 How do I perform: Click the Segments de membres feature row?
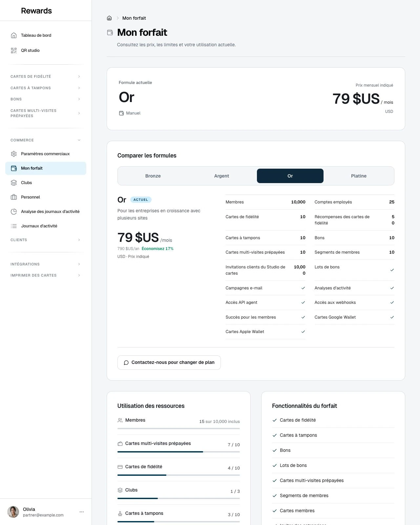pos(333,496)
